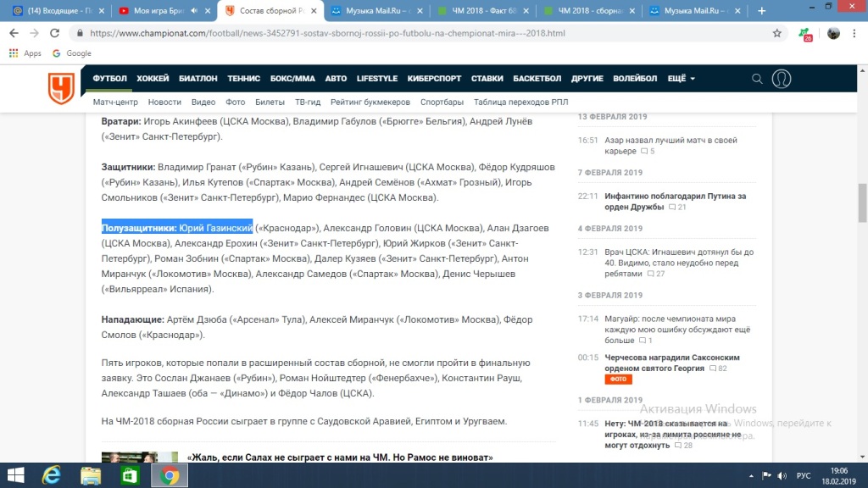Viewport: 868px width, 488px height.
Task: Open the Матч-центр submenu link
Action: (x=115, y=102)
